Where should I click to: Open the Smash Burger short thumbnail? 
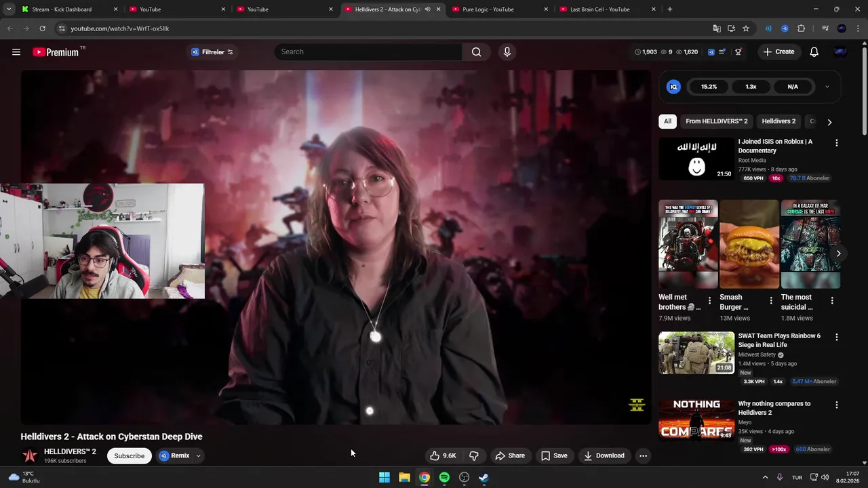click(x=749, y=244)
